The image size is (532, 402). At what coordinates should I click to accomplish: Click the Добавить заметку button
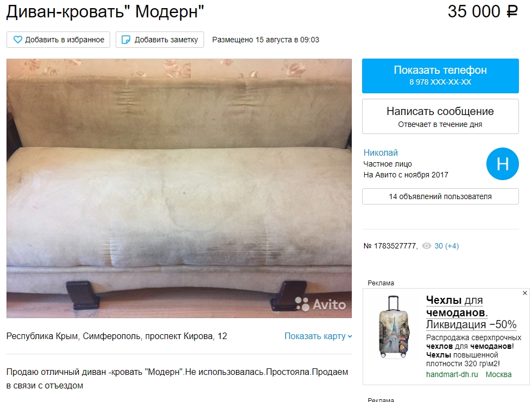160,40
